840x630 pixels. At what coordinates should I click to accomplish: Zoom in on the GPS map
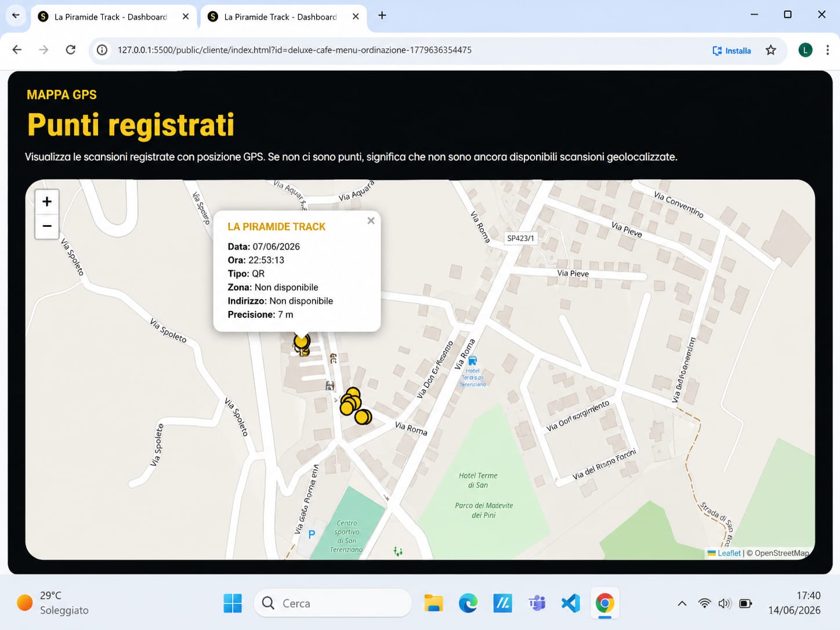(47, 202)
